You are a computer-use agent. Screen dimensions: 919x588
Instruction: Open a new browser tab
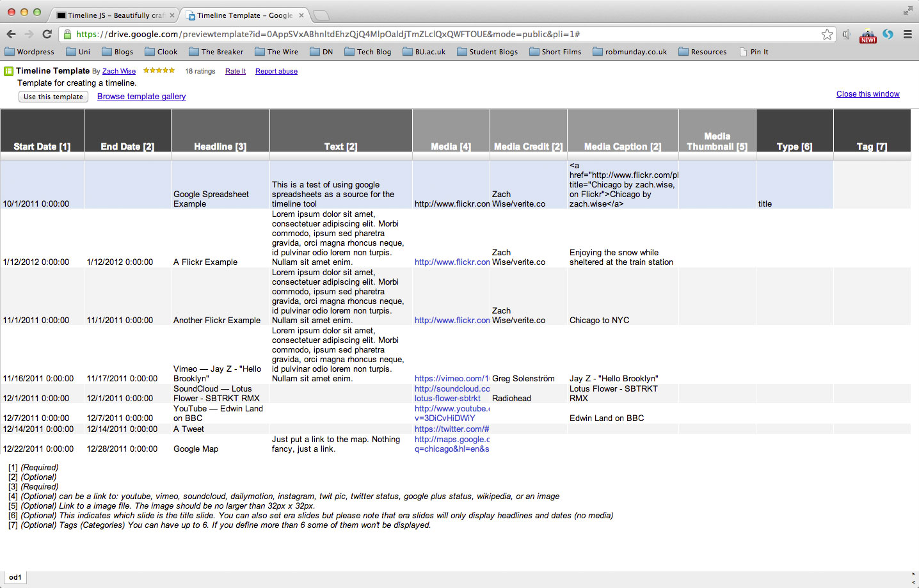tap(321, 15)
